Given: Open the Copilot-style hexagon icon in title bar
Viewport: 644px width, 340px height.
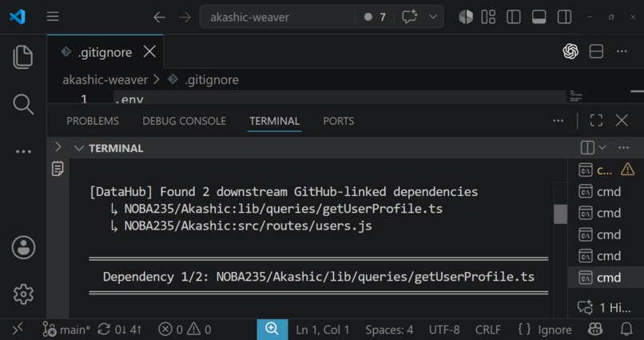Looking at the screenshot, I should 466,17.
